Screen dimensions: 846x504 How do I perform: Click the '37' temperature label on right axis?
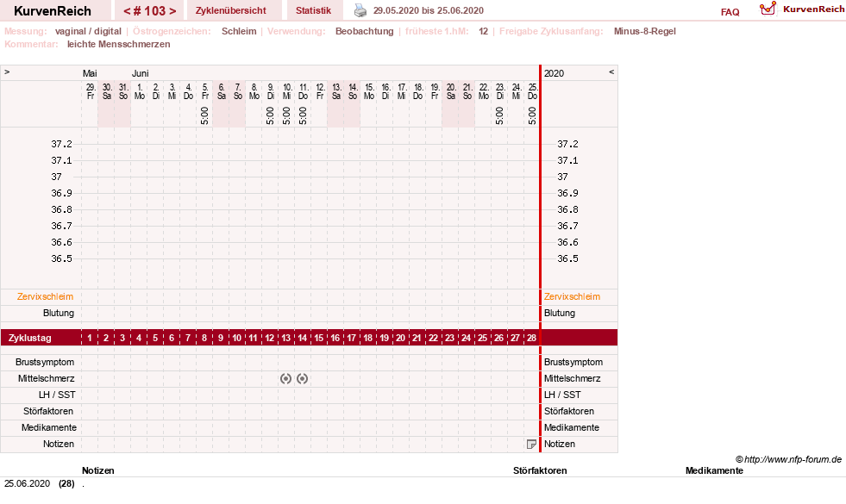tap(563, 177)
